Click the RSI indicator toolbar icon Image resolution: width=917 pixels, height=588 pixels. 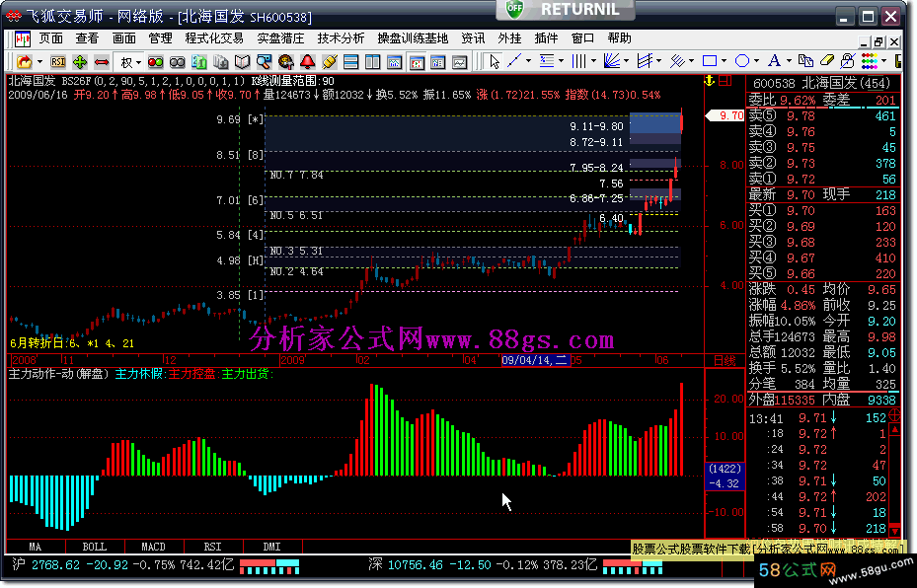[x=58, y=61]
